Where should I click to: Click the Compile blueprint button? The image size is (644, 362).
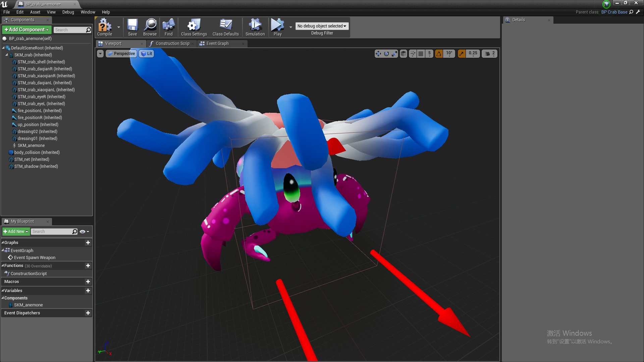tap(104, 27)
